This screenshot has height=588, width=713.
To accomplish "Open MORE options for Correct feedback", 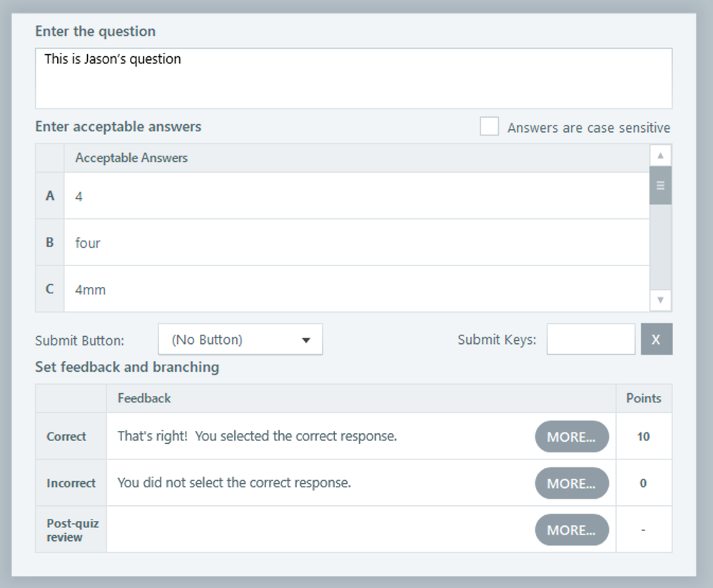I will pos(572,437).
